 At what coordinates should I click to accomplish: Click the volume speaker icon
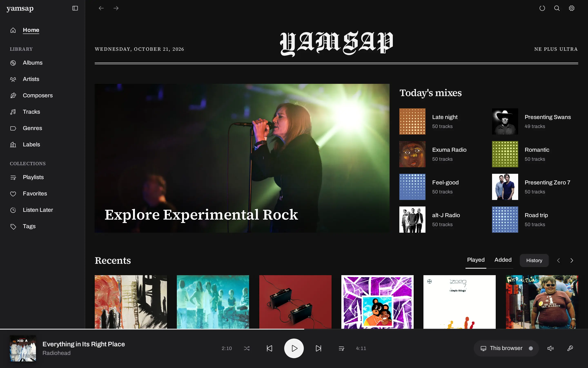550,348
